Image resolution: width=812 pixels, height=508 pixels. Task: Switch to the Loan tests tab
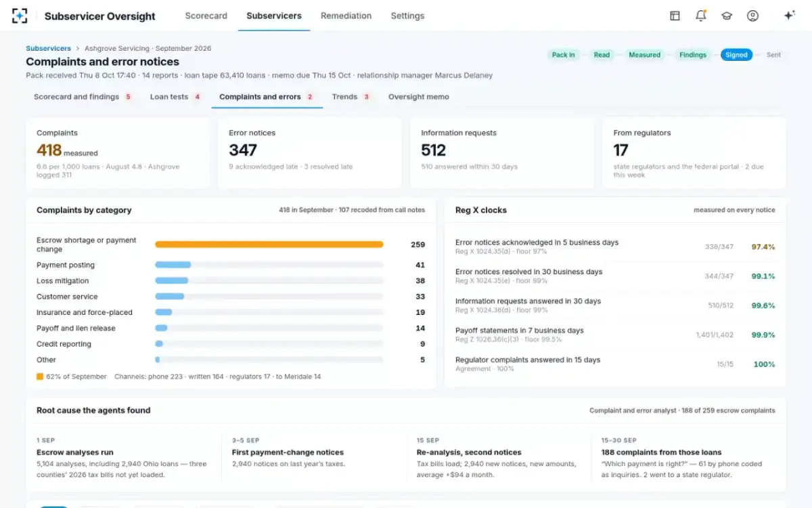(175, 97)
